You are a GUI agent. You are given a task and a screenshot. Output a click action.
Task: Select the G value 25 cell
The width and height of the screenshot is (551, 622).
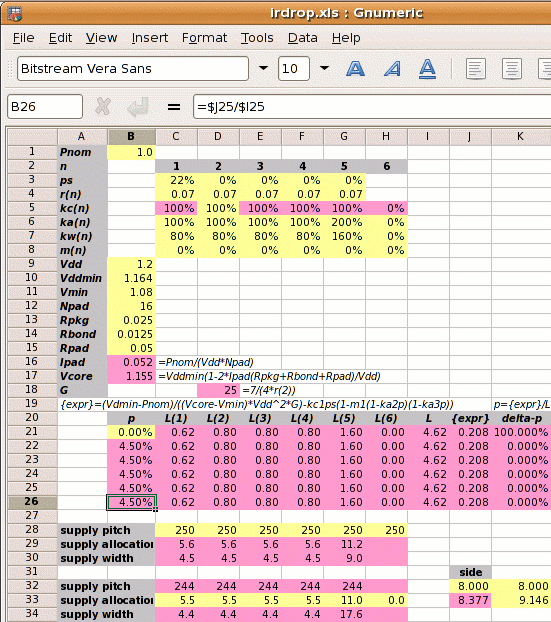tap(218, 390)
